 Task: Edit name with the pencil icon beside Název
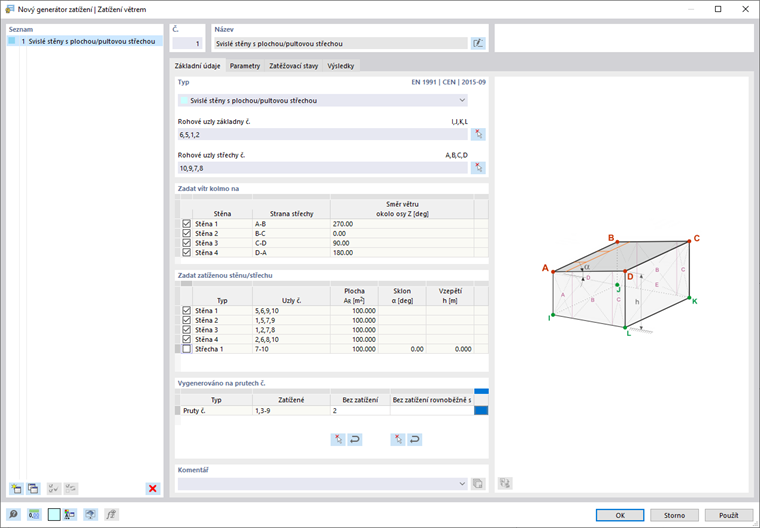pos(478,43)
